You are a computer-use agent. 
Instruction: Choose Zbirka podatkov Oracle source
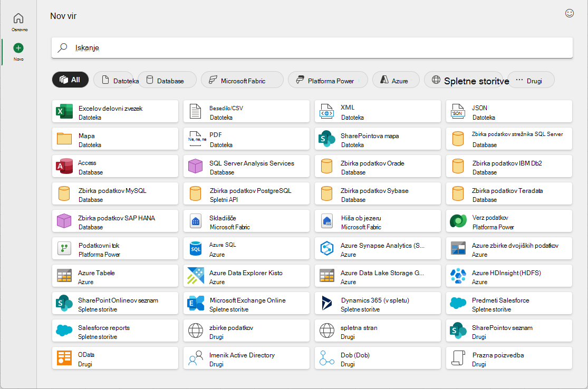pyautogui.click(x=378, y=166)
